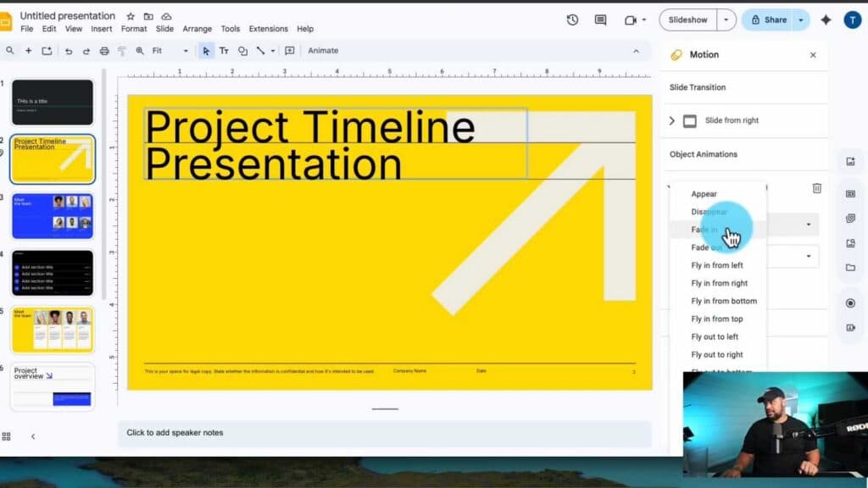Open the Slideshow options dropdown arrow
This screenshot has height=488, width=868.
click(726, 20)
